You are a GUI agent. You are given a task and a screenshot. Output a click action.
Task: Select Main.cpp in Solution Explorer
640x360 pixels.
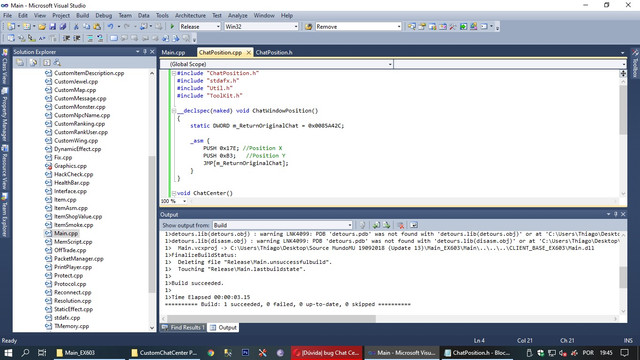66,233
